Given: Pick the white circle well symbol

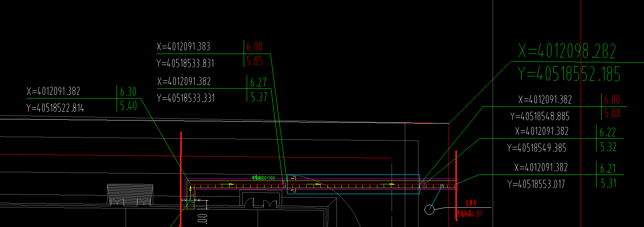Looking at the screenshot, I should (x=429, y=210).
